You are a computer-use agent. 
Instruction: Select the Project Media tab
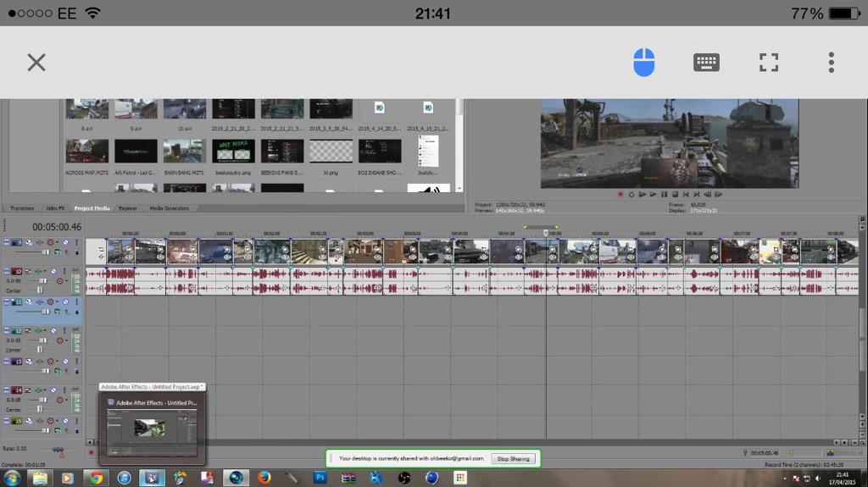[x=92, y=208]
